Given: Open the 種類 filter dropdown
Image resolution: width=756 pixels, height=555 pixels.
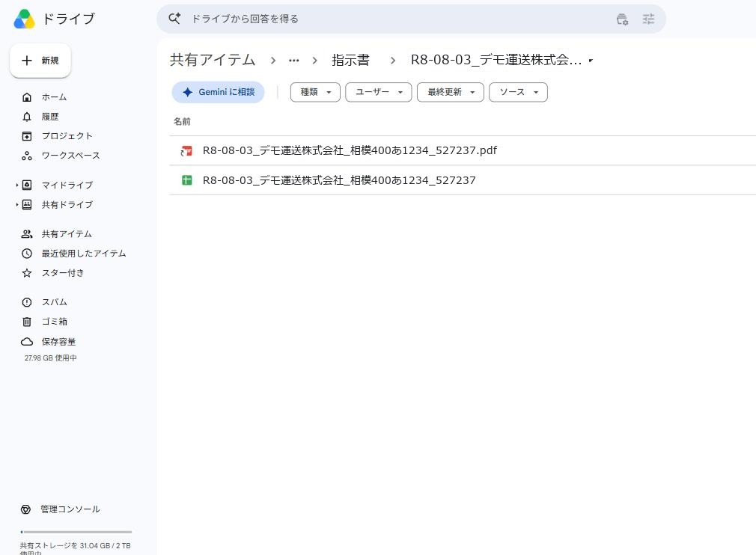Looking at the screenshot, I should pos(315,92).
